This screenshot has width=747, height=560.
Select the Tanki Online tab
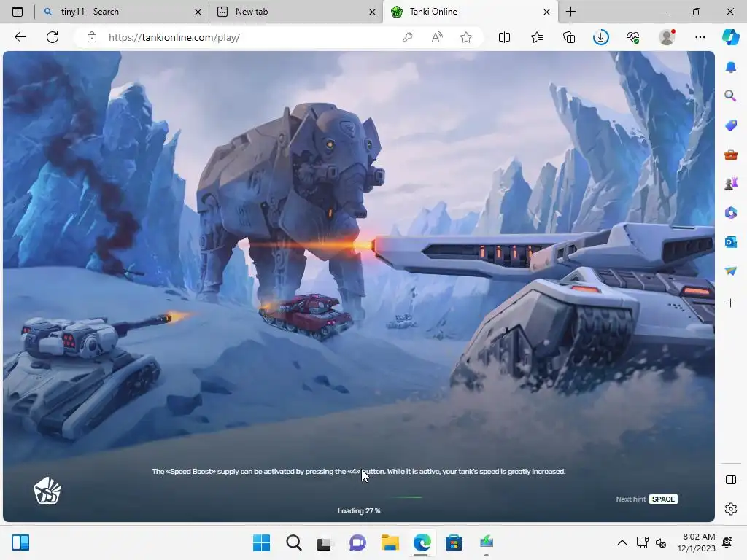470,12
